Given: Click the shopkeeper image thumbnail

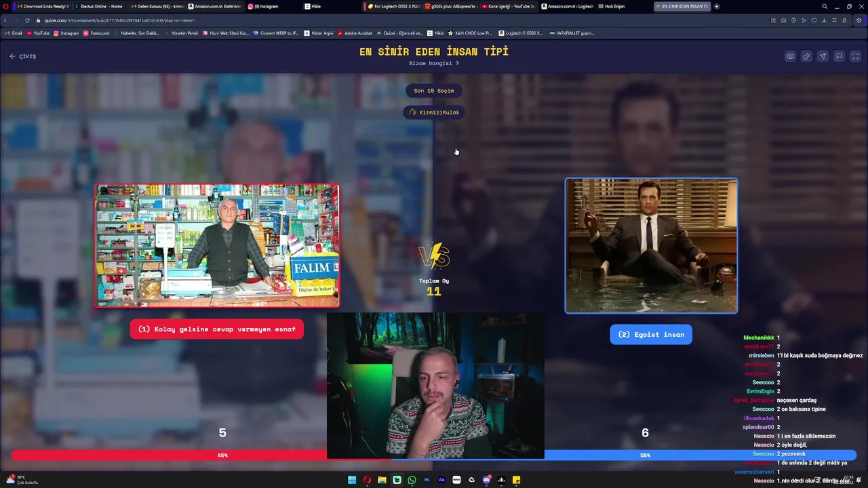Looking at the screenshot, I should tap(217, 245).
